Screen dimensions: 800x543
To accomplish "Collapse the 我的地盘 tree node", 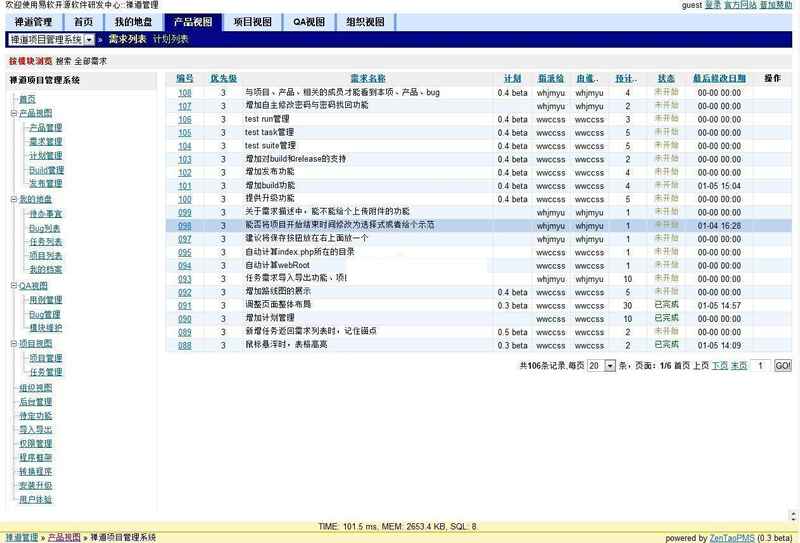I will [14, 199].
